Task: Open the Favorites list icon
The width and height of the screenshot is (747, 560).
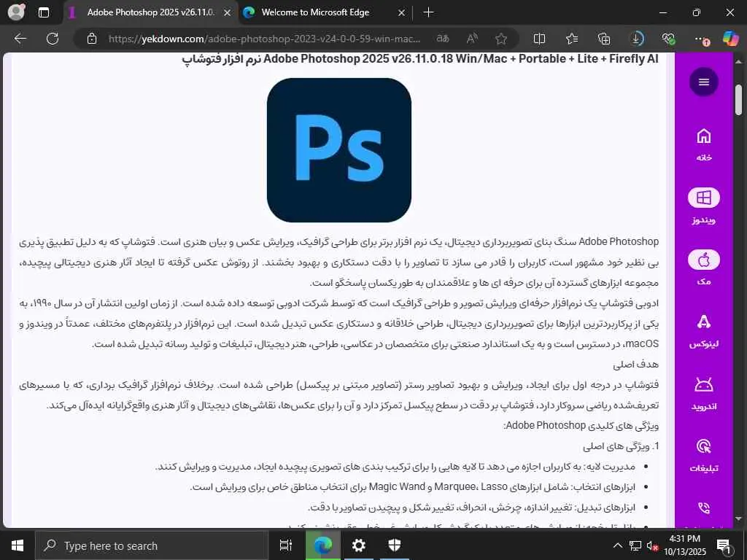Action: (x=572, y=39)
